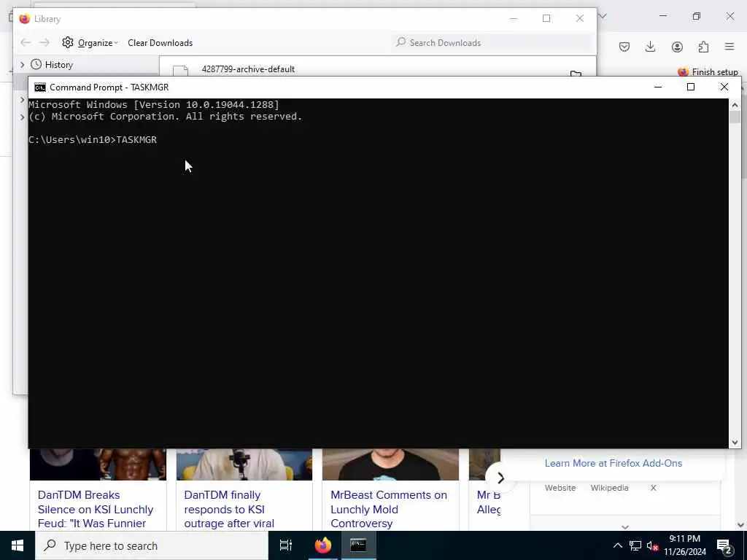Open the Wikipedia link in side panel
747x560 pixels.
tap(609, 488)
